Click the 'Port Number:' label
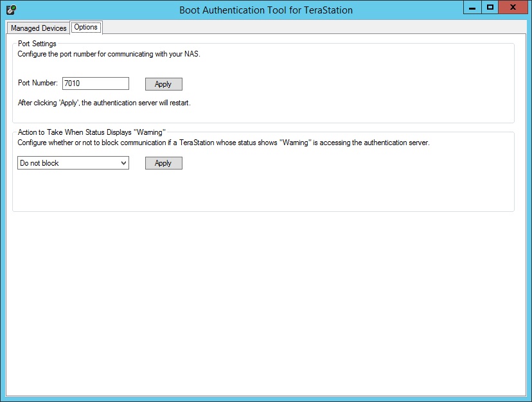532x402 pixels. point(38,83)
